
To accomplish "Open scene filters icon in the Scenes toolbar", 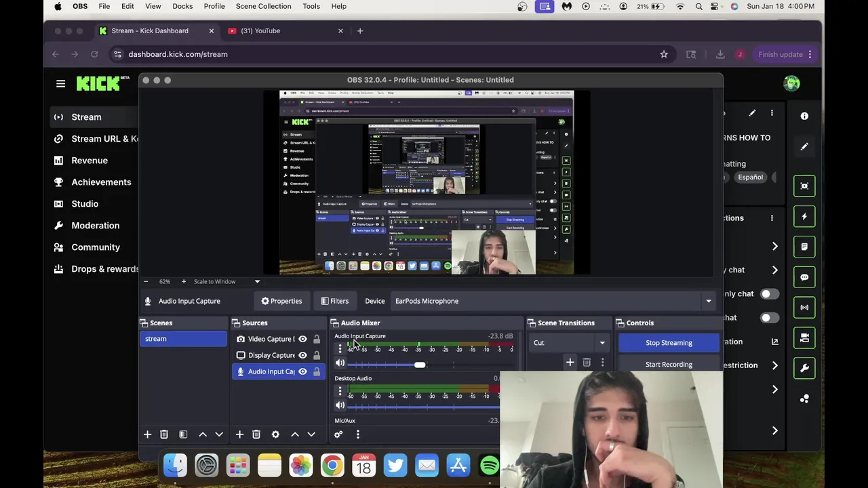I will pos(183,434).
